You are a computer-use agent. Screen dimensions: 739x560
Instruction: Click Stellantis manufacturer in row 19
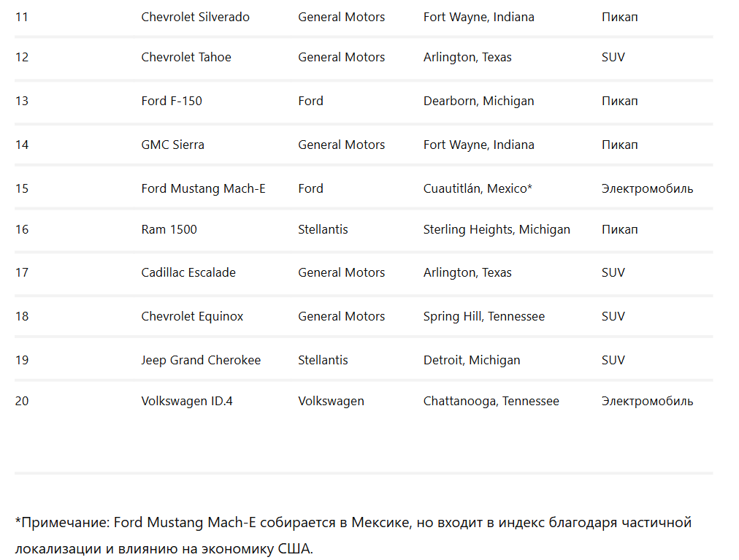pos(323,360)
